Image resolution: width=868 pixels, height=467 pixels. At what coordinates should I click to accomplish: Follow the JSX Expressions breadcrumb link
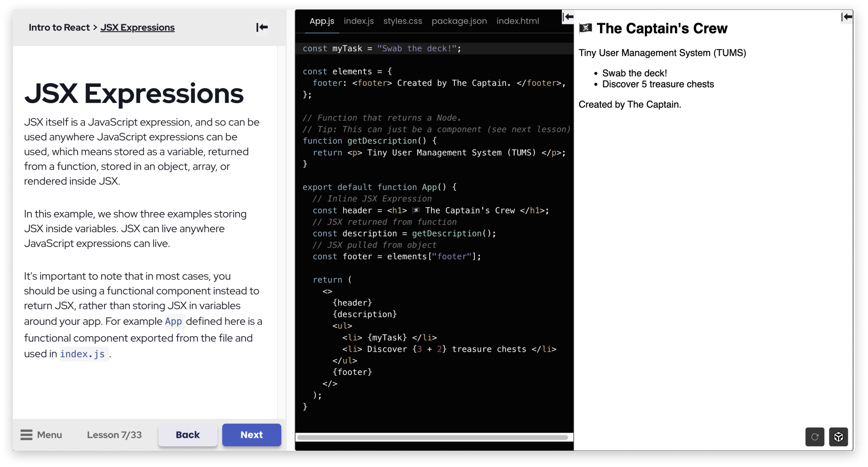click(x=137, y=27)
